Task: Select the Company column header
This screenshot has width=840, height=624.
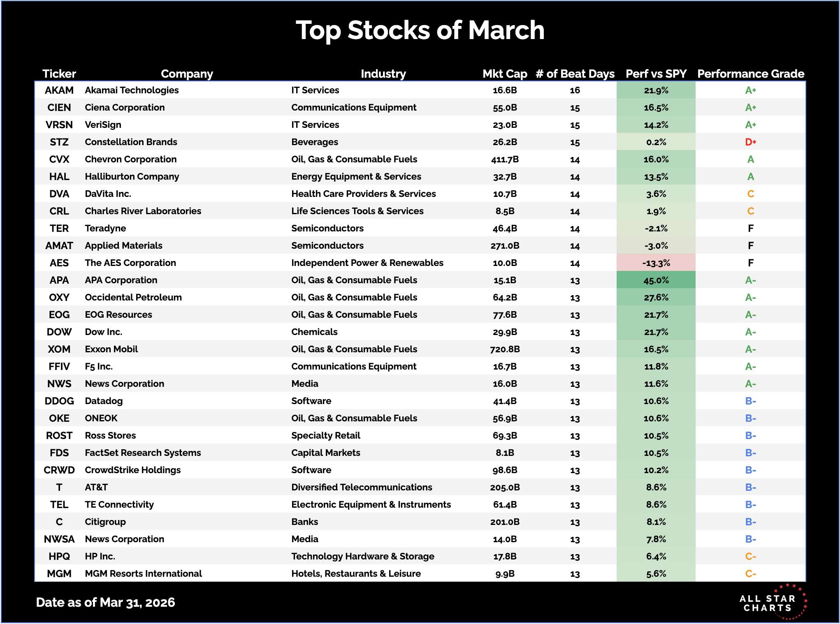Action: coord(187,74)
